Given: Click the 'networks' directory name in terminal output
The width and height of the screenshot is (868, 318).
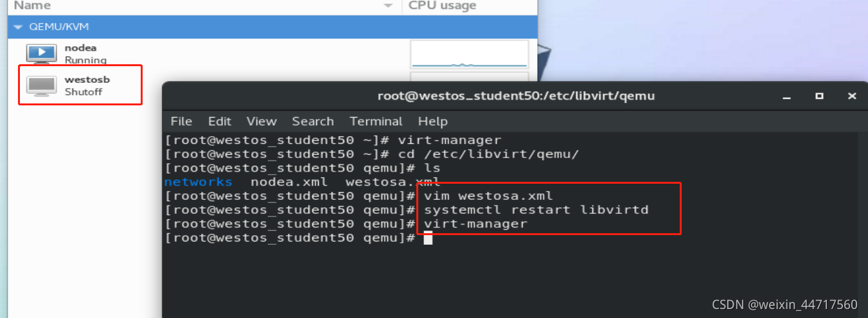Looking at the screenshot, I should [x=199, y=182].
